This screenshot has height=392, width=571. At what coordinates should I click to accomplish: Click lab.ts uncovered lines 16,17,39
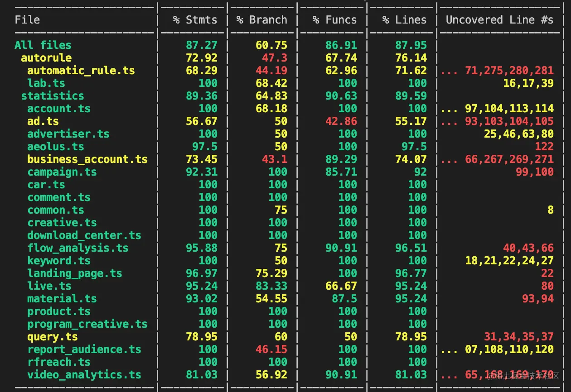(528, 83)
